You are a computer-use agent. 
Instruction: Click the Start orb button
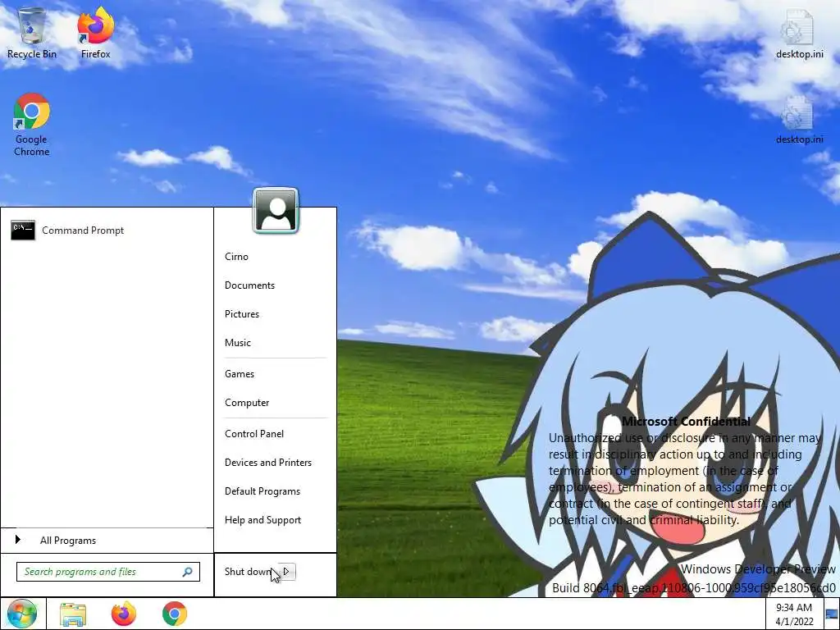point(22,614)
